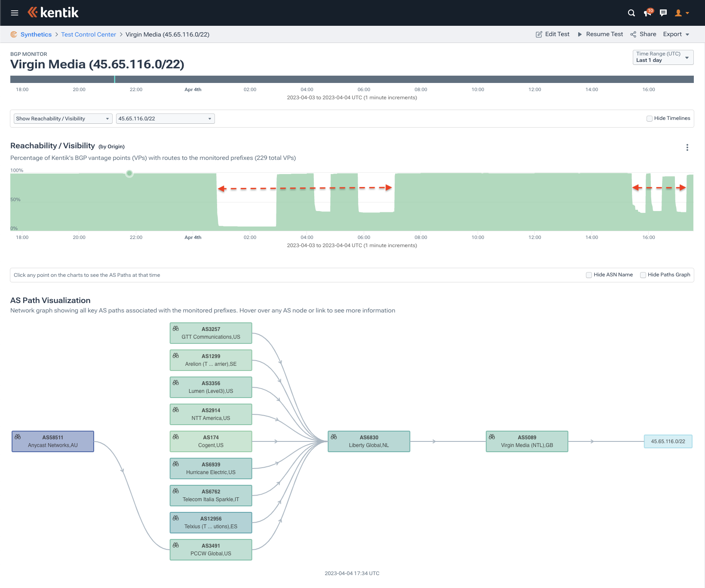
Task: Check the Hide ASN Name box
Action: coord(589,275)
